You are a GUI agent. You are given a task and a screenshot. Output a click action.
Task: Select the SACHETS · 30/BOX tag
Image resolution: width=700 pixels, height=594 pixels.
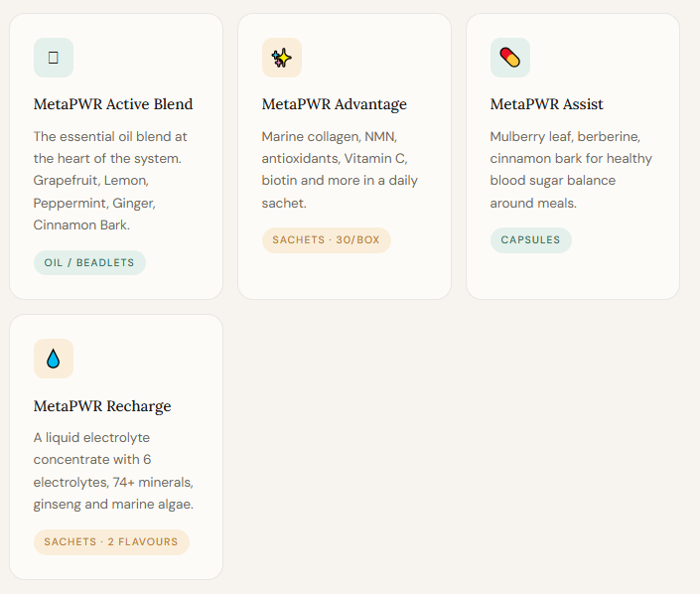pyautogui.click(x=327, y=240)
